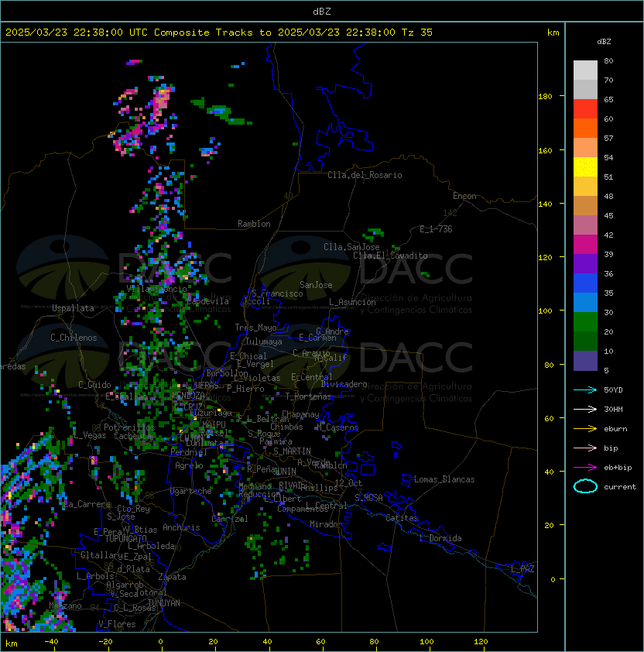Click the cyan 50YD arrow in legend

(x=585, y=389)
